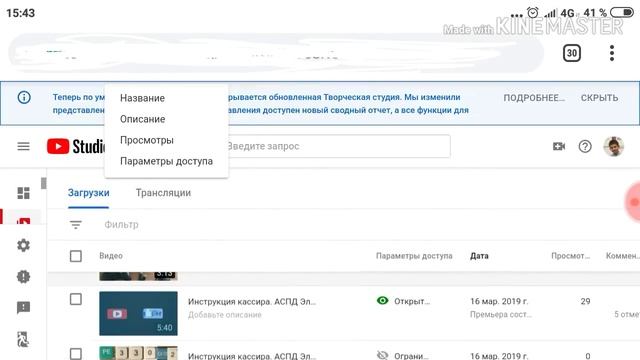Screen dimensions: 640x360
Task: Click the YouTube Studio logo
Action: pyautogui.click(x=76, y=146)
